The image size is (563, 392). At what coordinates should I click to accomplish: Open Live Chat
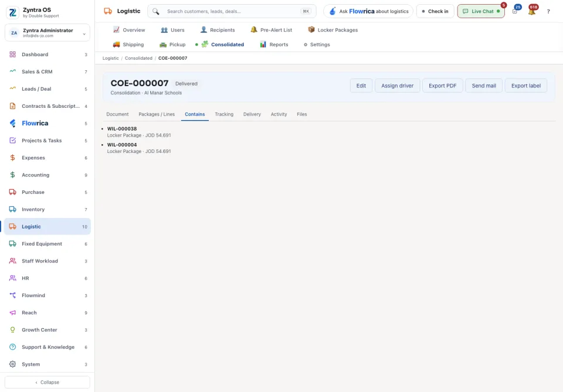481,12
